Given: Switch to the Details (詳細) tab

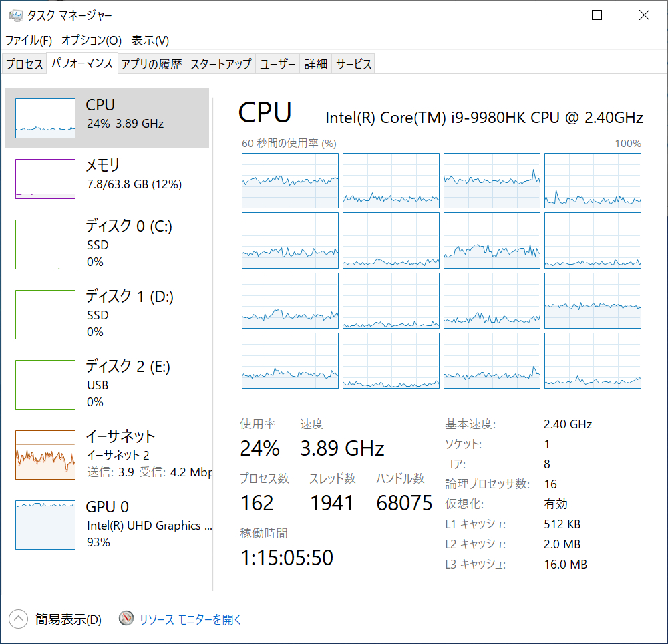Looking at the screenshot, I should pyautogui.click(x=316, y=64).
